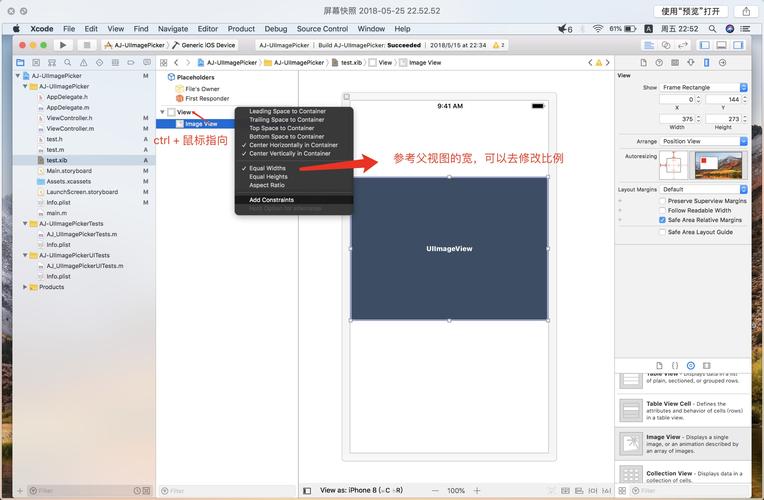
Task: Show the Object library circle icon
Action: 690,365
